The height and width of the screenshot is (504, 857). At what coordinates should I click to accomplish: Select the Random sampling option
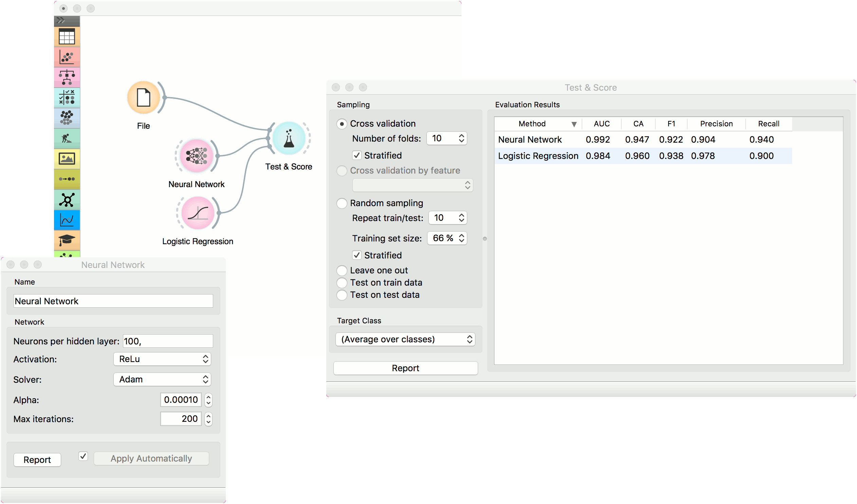click(x=342, y=203)
